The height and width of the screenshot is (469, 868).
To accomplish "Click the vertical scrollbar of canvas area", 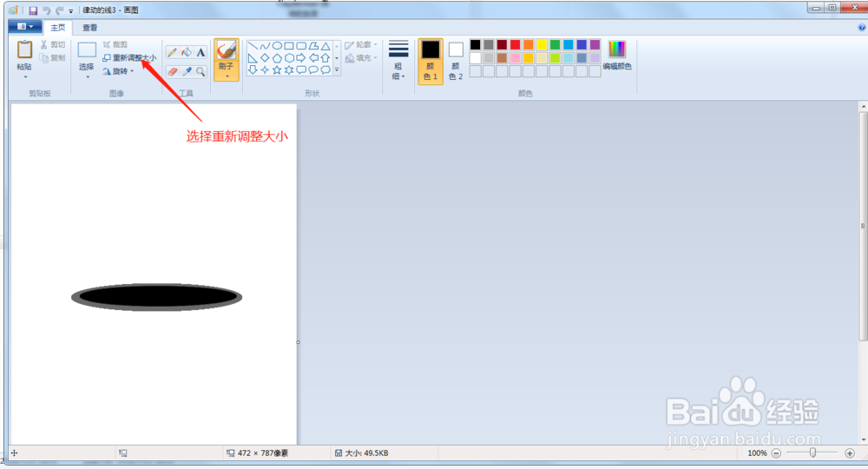I will tap(863, 227).
